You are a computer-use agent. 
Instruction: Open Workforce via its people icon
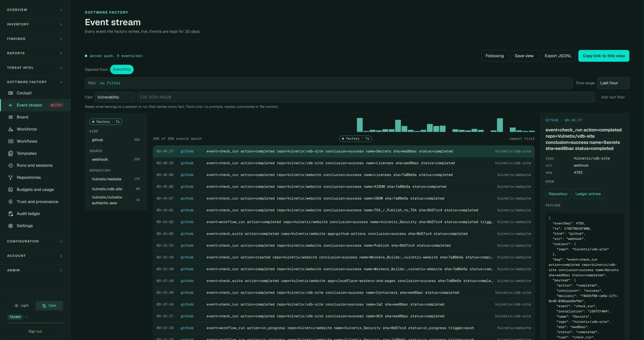(10, 129)
